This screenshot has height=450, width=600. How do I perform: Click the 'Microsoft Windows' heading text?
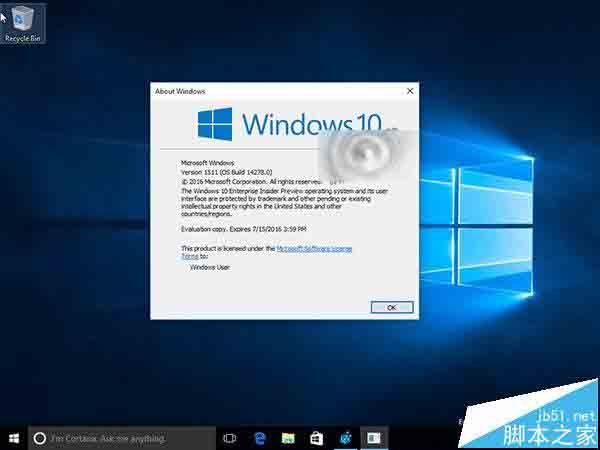pyautogui.click(x=207, y=163)
